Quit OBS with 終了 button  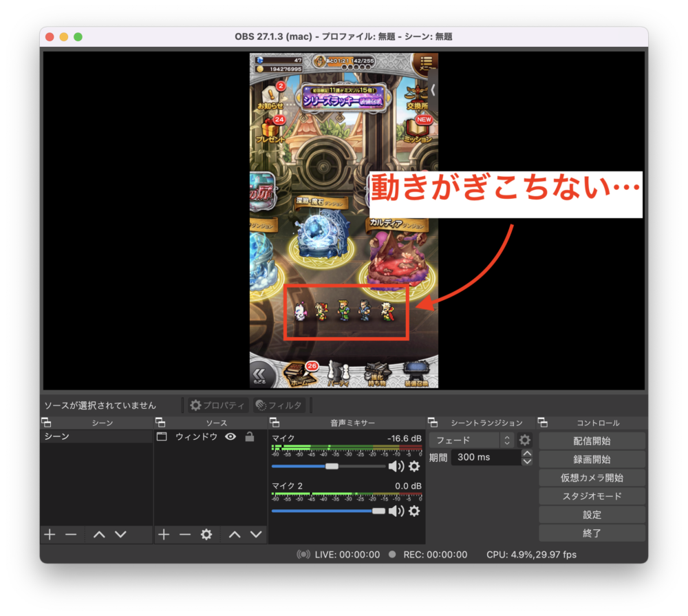click(x=592, y=533)
